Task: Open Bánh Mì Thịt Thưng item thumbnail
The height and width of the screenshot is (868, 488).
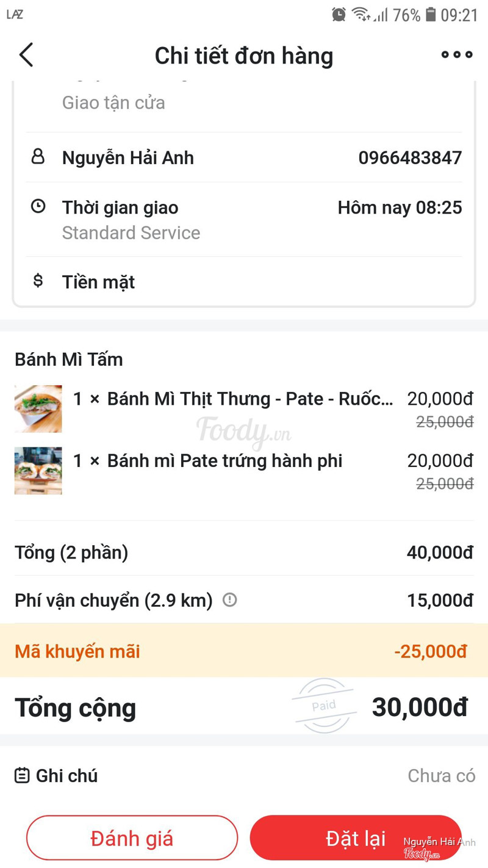Action: (x=38, y=408)
